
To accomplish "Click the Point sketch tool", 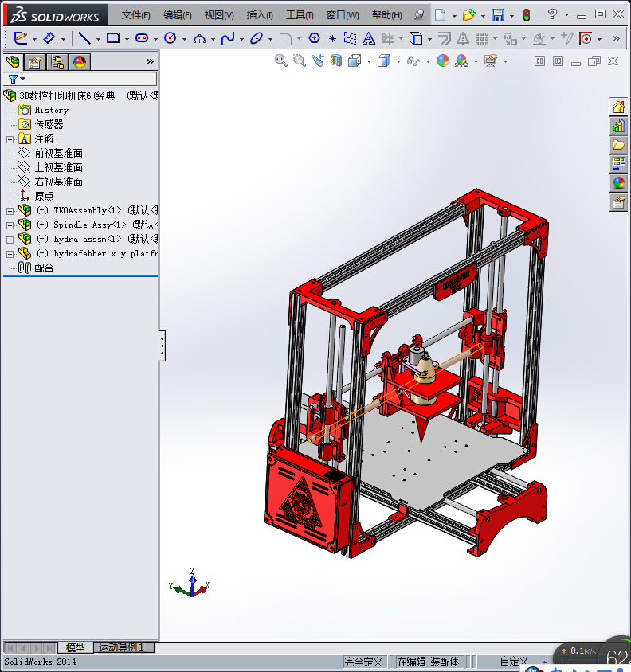I will click(x=332, y=39).
